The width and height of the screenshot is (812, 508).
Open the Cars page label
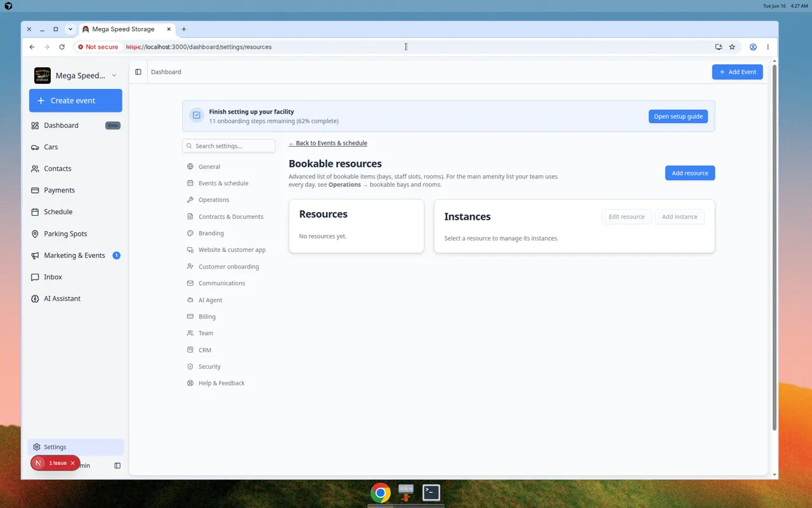coord(51,147)
